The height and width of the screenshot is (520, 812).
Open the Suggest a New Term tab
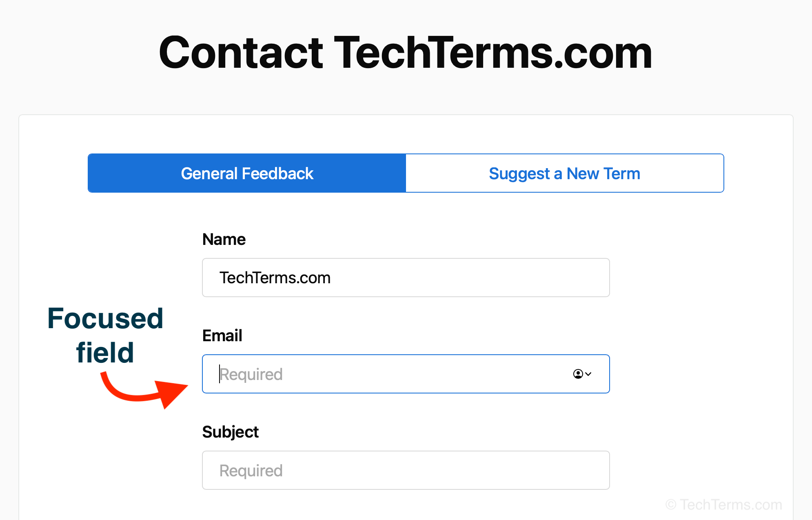click(565, 173)
